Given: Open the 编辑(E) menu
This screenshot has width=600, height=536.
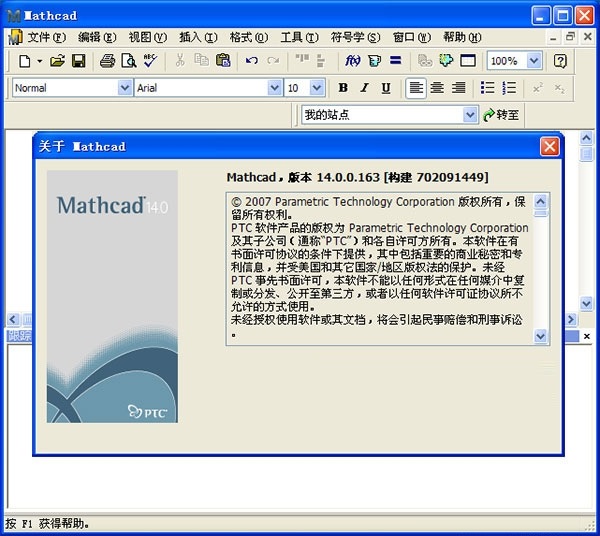Looking at the screenshot, I should click(97, 37).
